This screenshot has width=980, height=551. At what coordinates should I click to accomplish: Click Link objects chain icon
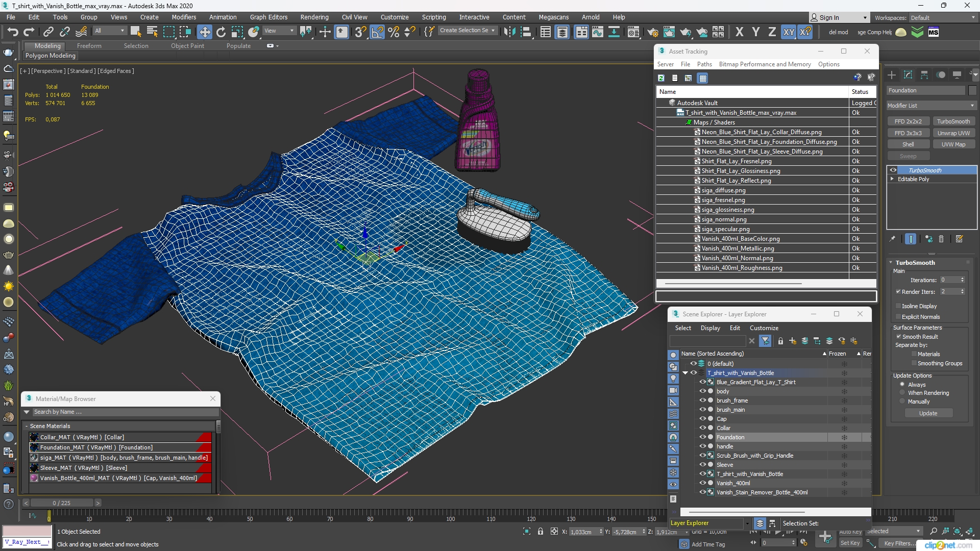click(48, 32)
